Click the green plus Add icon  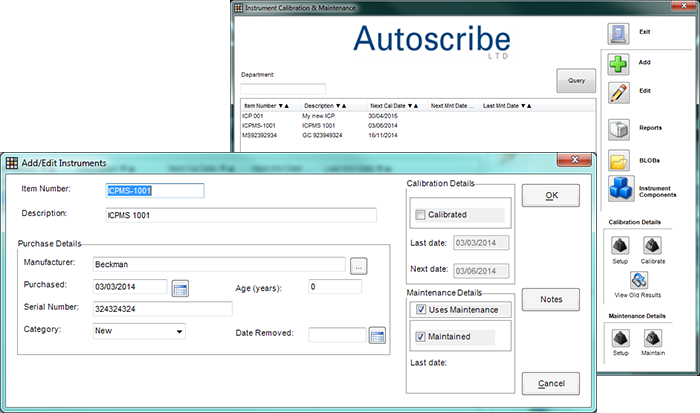tap(618, 64)
